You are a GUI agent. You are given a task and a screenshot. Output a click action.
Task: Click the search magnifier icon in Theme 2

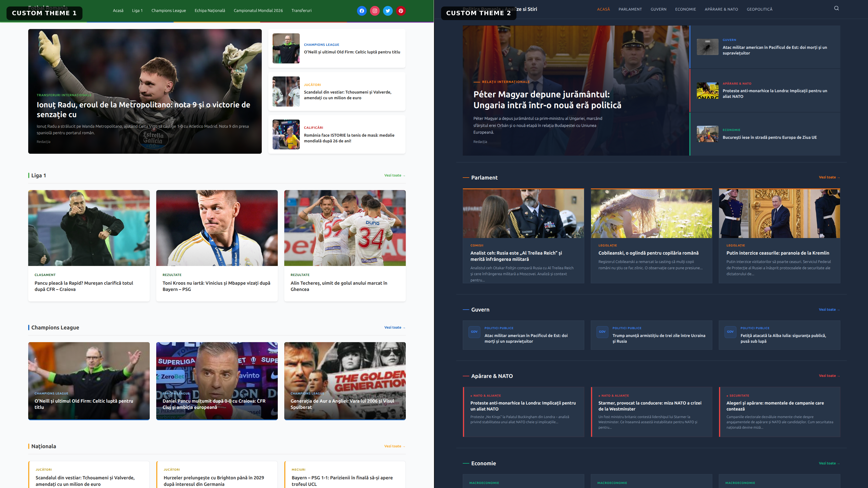(836, 8)
